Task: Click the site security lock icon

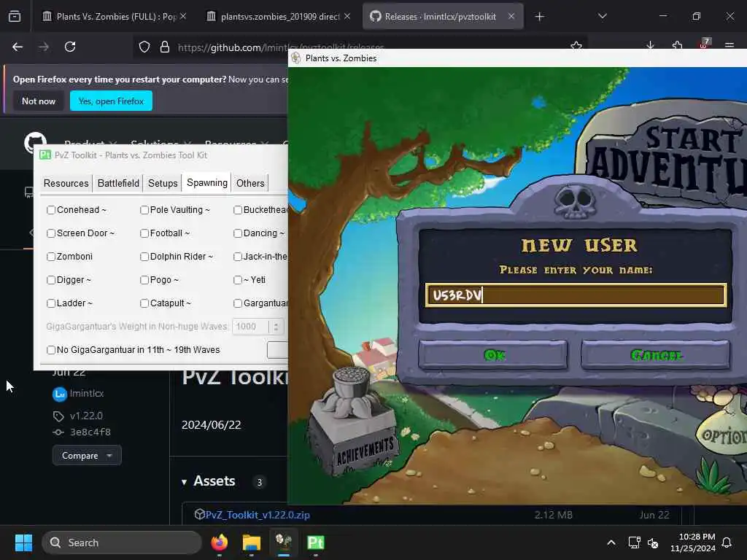Action: point(165,47)
